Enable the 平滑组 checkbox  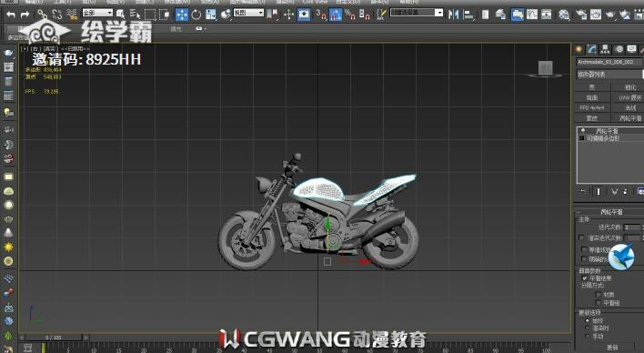[599, 303]
